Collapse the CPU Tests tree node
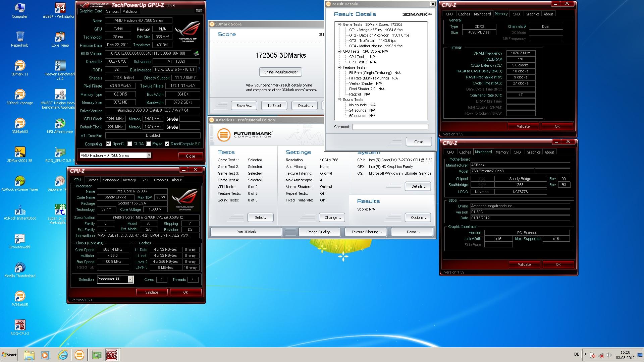 (x=339, y=51)
